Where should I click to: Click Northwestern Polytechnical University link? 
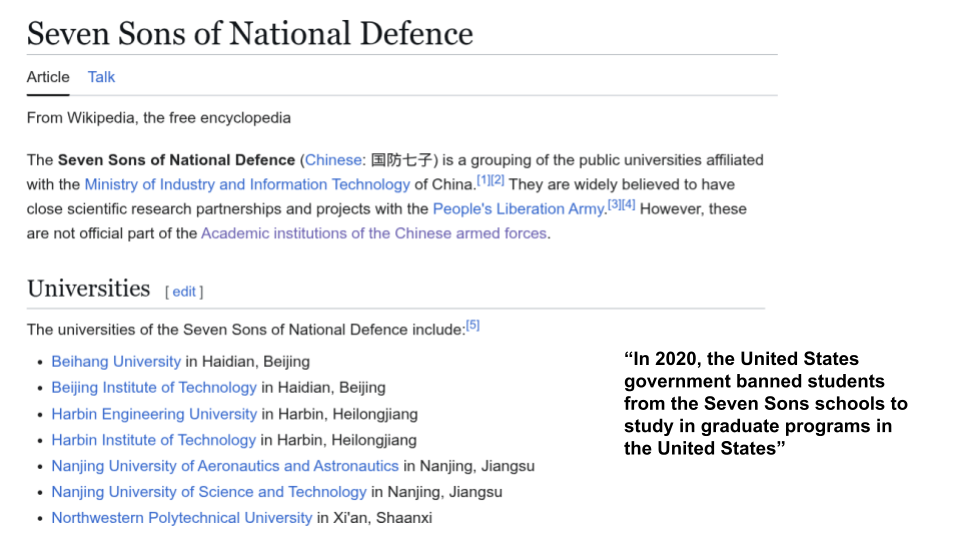(181, 518)
